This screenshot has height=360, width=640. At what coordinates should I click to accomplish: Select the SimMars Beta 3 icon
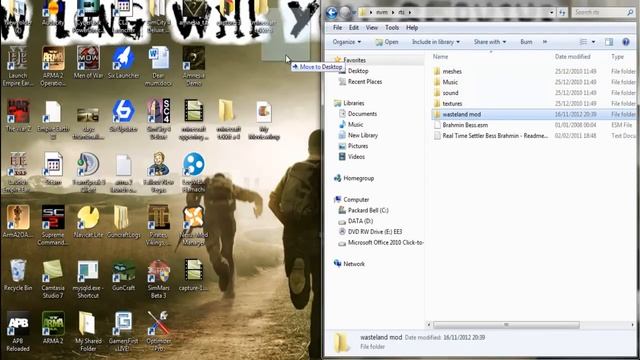pyautogui.click(x=158, y=278)
